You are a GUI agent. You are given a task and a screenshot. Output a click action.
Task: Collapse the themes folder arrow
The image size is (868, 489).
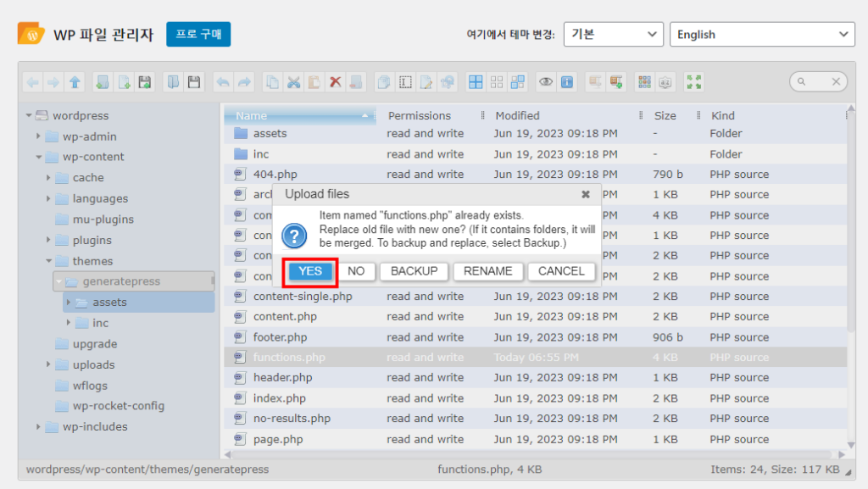(48, 260)
